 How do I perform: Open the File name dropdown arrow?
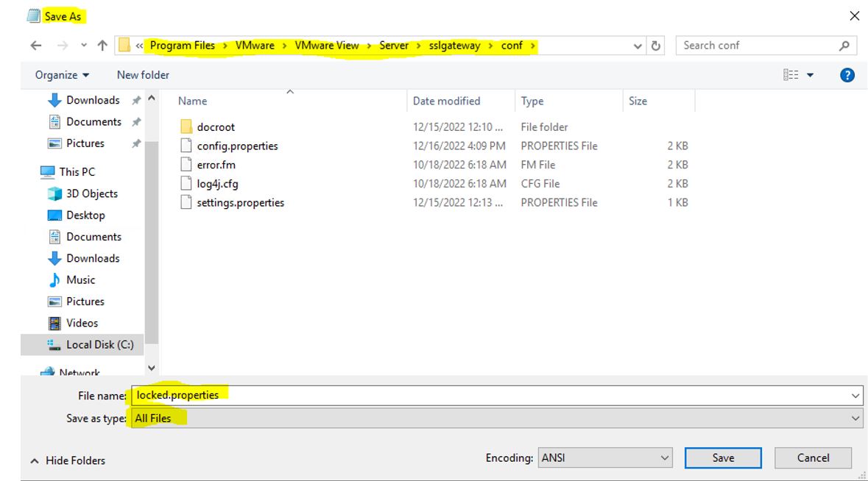(x=855, y=396)
